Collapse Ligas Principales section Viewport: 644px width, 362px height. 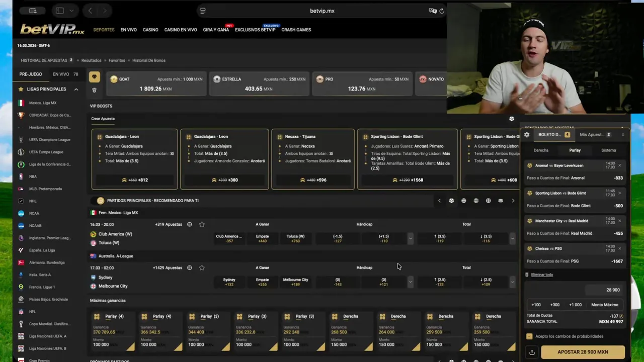coord(76,89)
